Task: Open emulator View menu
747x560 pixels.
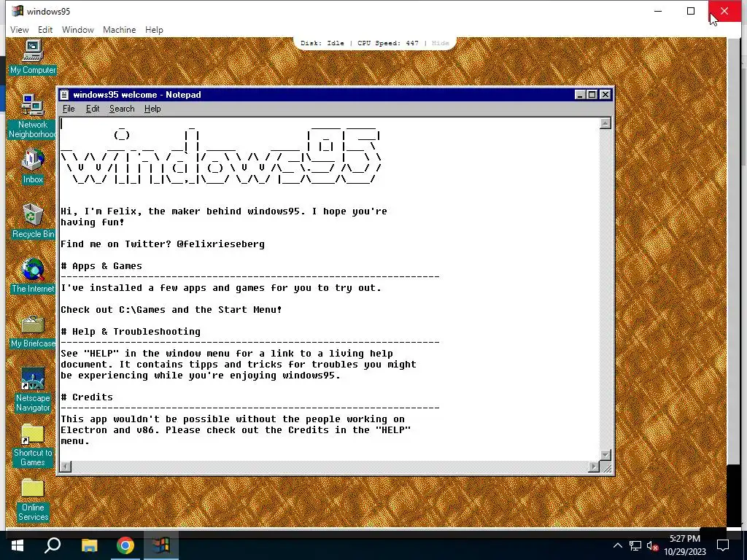Action: coord(20,29)
